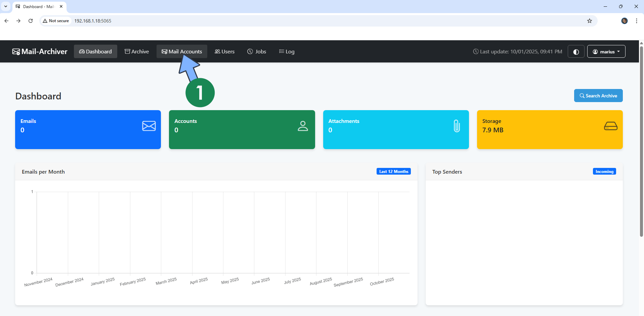
Task: Click the paperclip icon on Attachments card
Action: point(457,126)
